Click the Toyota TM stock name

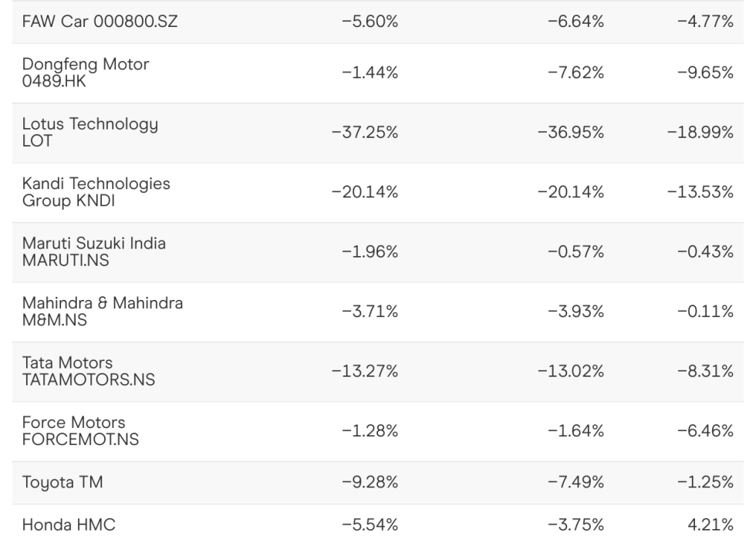[63, 483]
